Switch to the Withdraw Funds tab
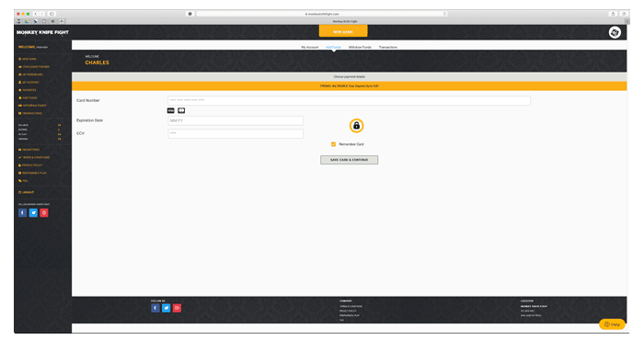 pos(360,47)
